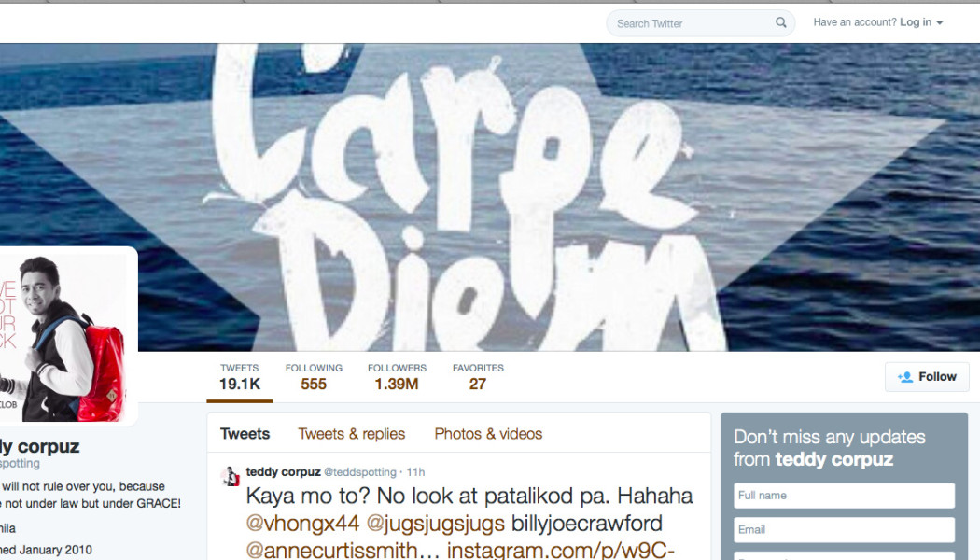Open the 11h tweet timestamp
This screenshot has width=980, height=560.
pyautogui.click(x=415, y=472)
